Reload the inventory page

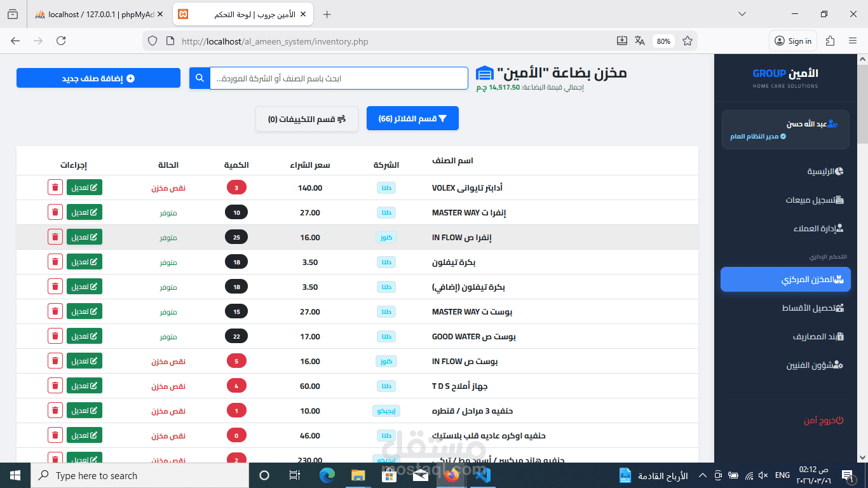pyautogui.click(x=61, y=41)
